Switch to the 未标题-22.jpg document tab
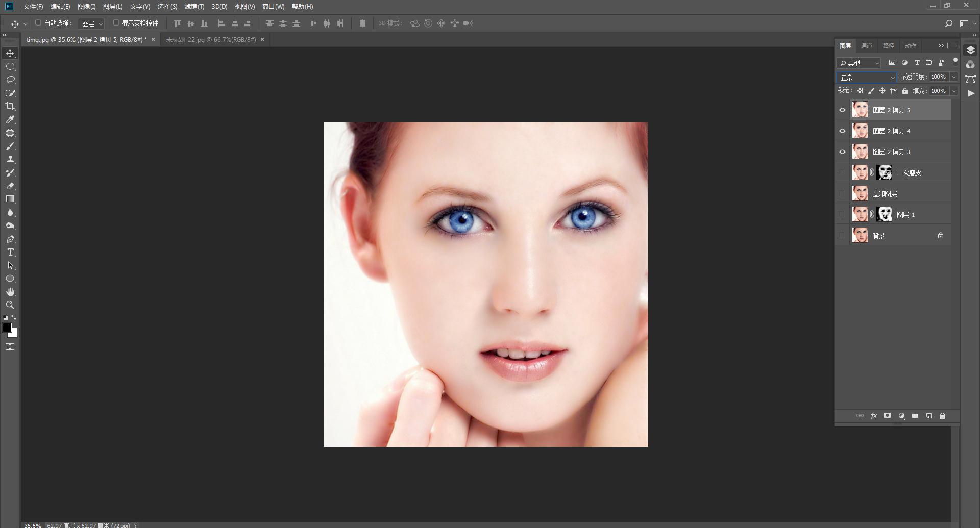980x528 pixels. pos(211,39)
